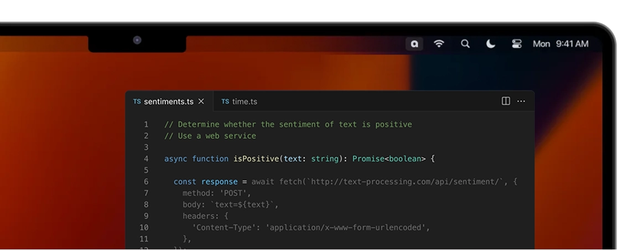Click the Promise<boolean> return type
The image size is (644, 250).
(x=389, y=159)
